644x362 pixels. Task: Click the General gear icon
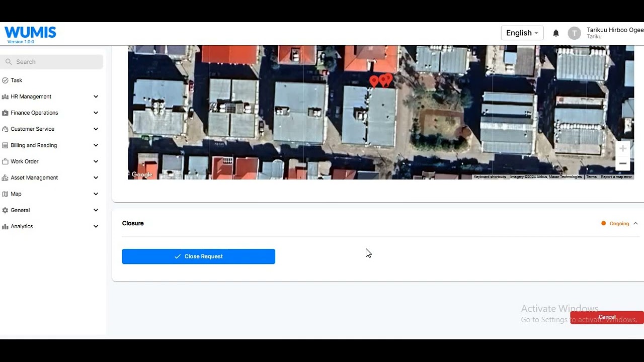(x=6, y=210)
